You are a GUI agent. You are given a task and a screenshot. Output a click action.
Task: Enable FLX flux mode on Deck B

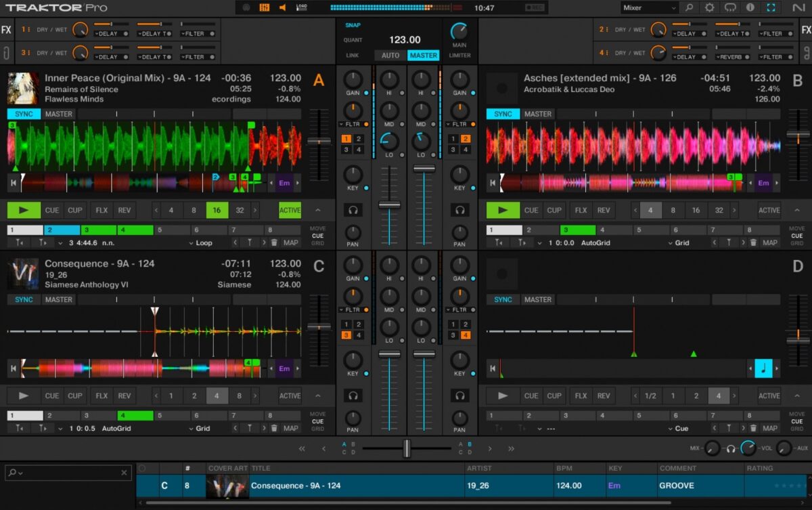pyautogui.click(x=581, y=210)
